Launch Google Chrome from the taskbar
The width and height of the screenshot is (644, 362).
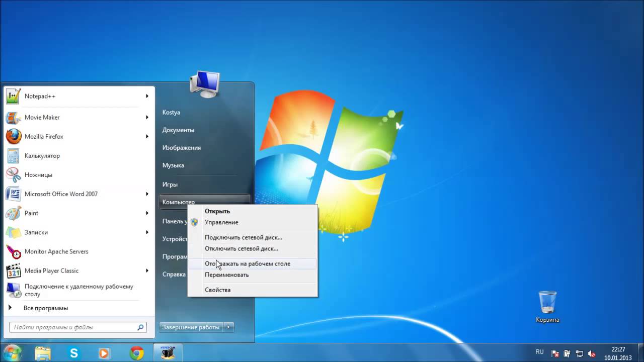(136, 353)
